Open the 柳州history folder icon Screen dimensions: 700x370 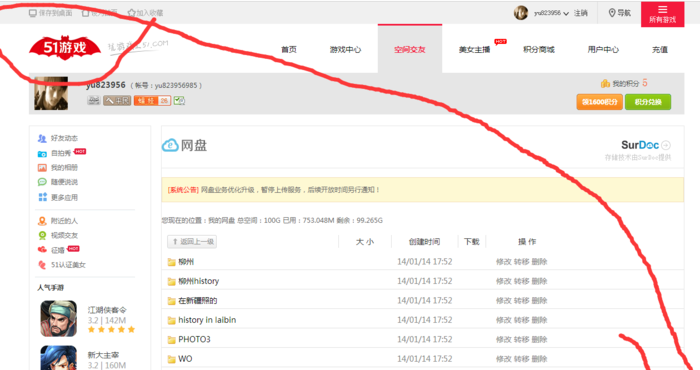(x=171, y=282)
